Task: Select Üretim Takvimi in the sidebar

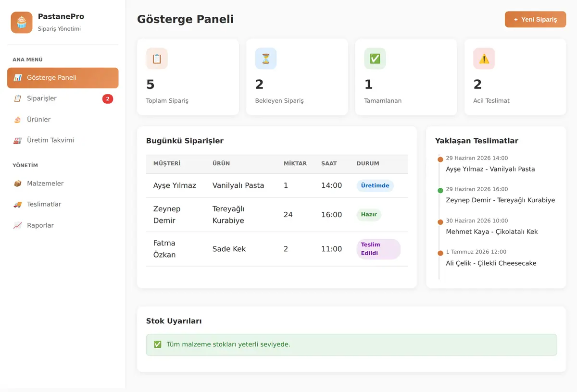Action: click(63, 140)
